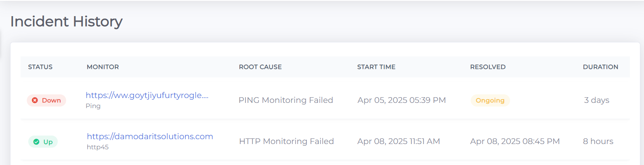
Task: Select the HTTP Monitoring Failed root cause
Action: point(286,142)
